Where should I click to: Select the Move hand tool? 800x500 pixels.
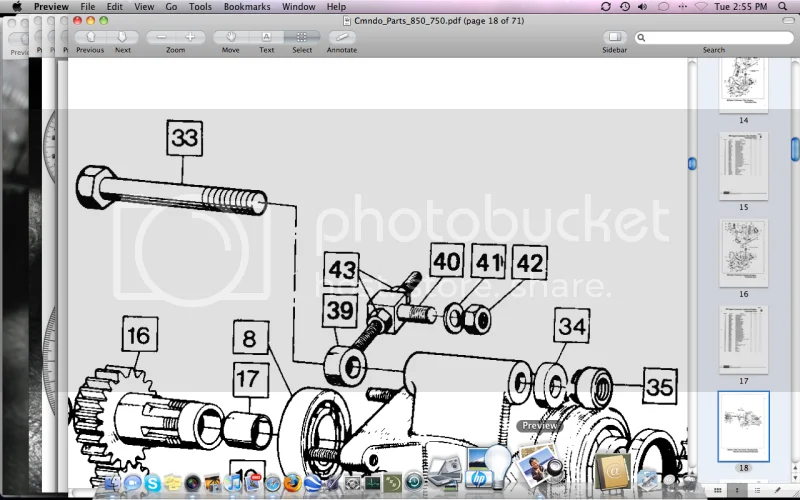point(230,37)
